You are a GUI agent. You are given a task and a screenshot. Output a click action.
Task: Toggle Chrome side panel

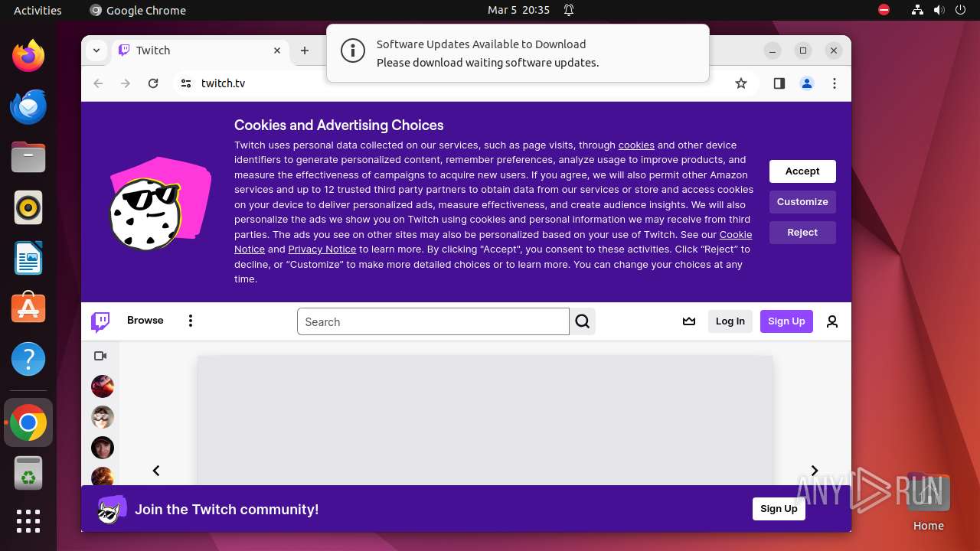[x=779, y=83]
